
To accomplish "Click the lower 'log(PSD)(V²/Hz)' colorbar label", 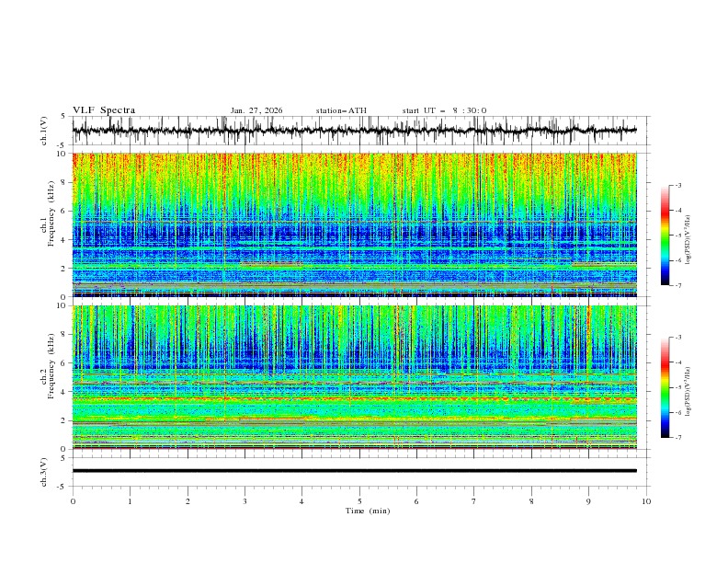I will click(x=688, y=391).
